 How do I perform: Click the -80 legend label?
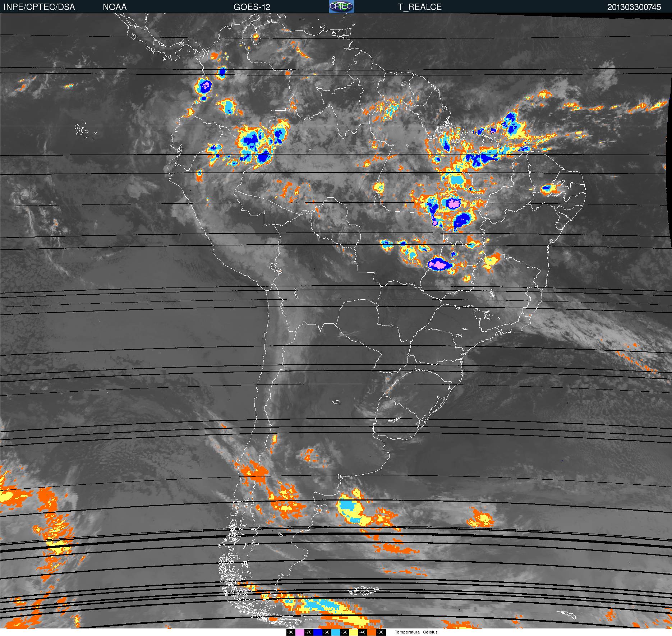291,632
